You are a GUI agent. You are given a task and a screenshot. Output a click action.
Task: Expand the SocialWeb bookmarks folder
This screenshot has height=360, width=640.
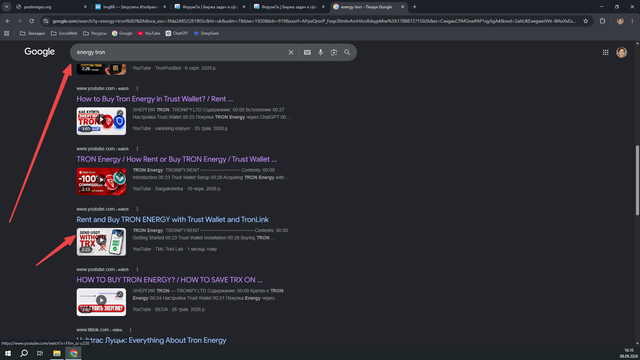click(64, 33)
